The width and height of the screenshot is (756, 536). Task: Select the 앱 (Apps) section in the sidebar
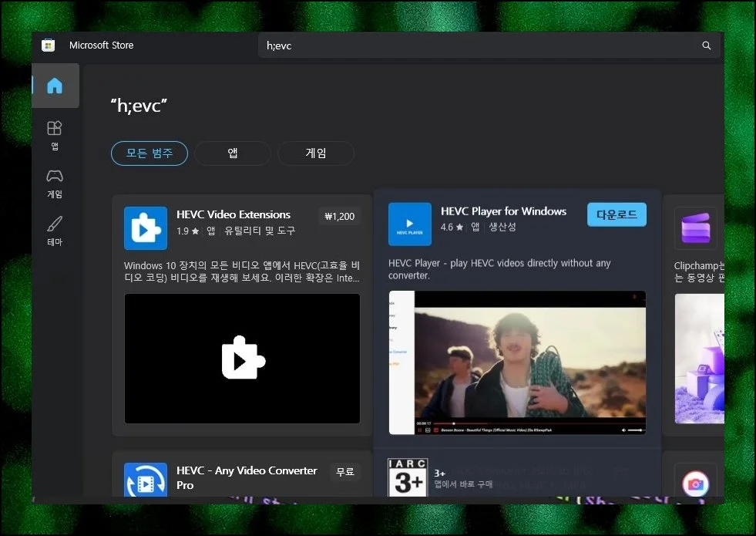(55, 133)
